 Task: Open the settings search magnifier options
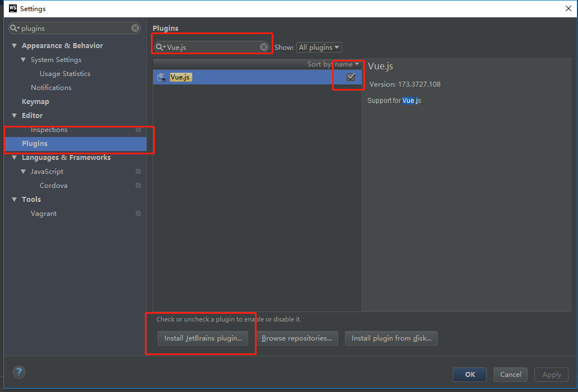[x=15, y=28]
